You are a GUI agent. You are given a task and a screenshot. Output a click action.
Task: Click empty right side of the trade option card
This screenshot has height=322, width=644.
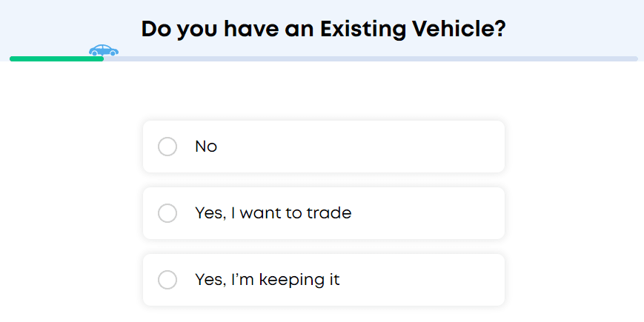pos(445,213)
